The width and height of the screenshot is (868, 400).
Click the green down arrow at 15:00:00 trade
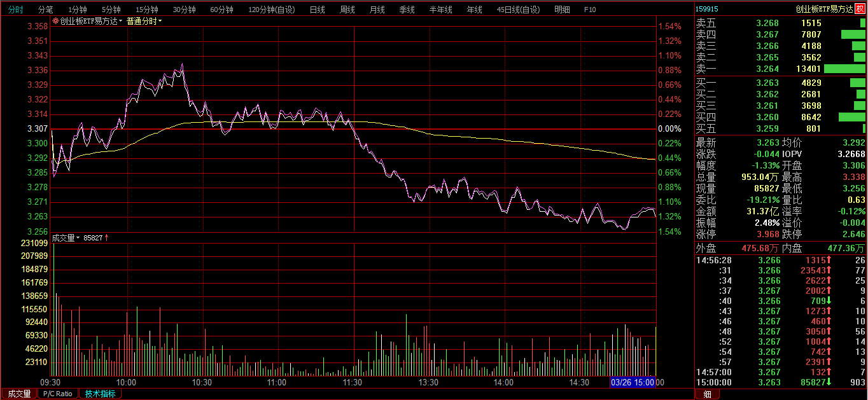[830, 382]
